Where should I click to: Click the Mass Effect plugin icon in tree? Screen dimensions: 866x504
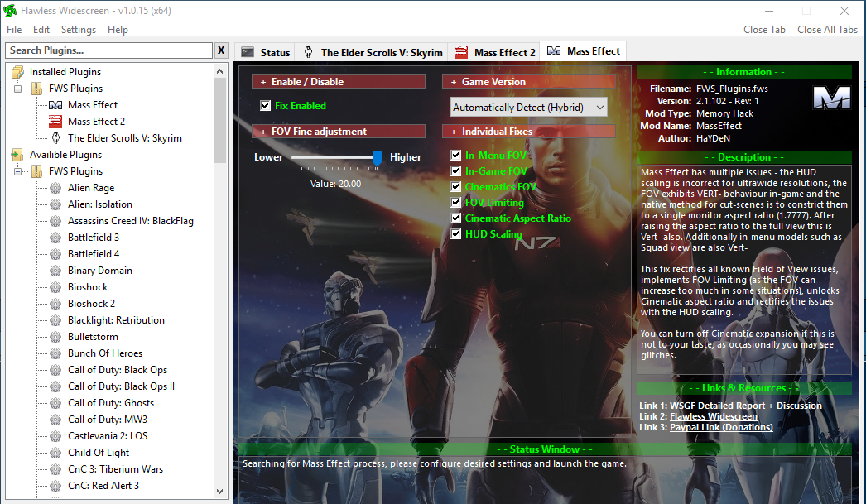pyautogui.click(x=55, y=105)
